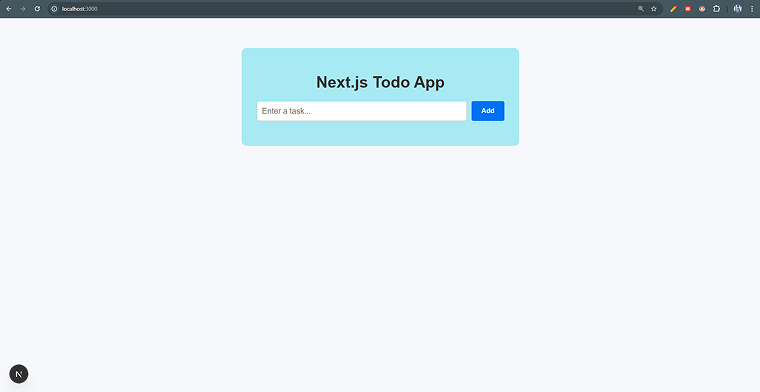Focus the "Enter a task..." input field
This screenshot has height=392, width=760.
click(x=362, y=111)
